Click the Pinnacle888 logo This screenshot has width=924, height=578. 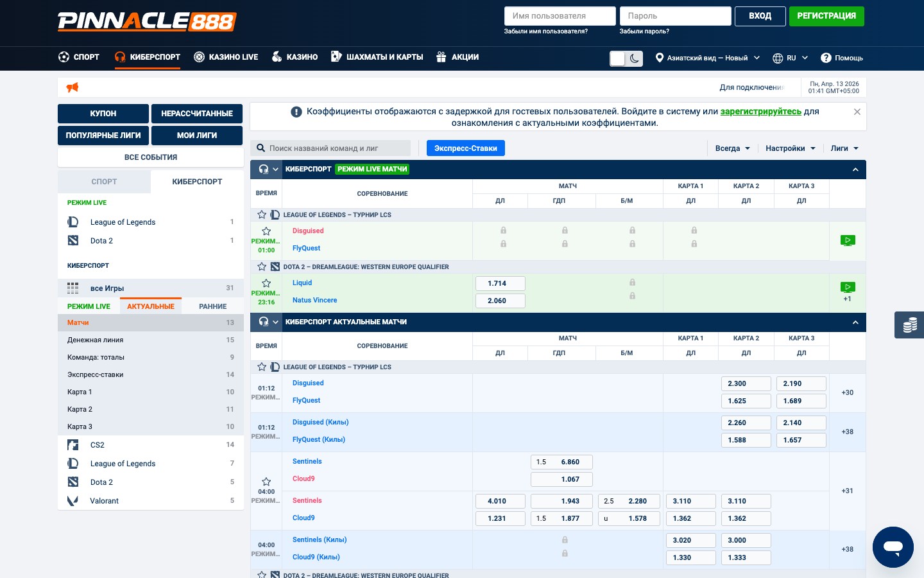[147, 22]
